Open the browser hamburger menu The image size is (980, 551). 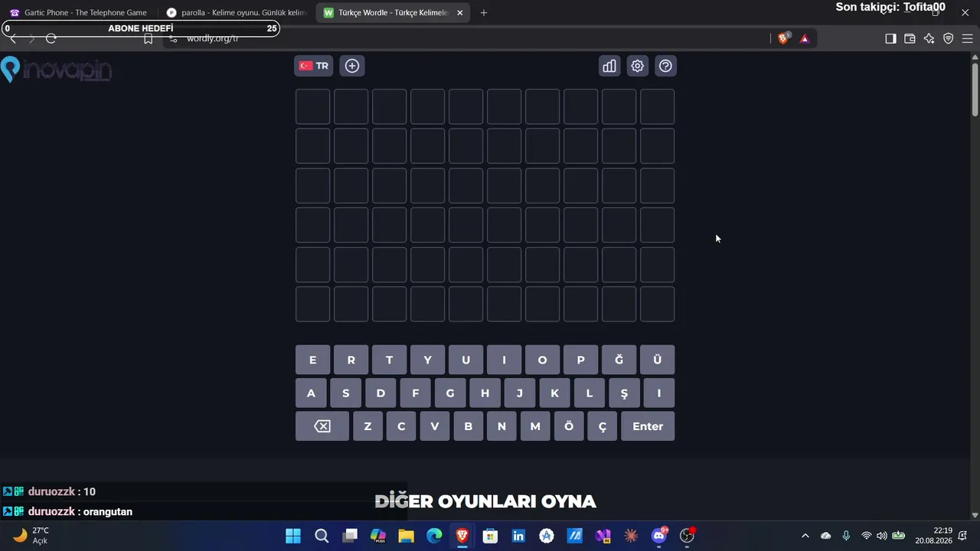967,38
